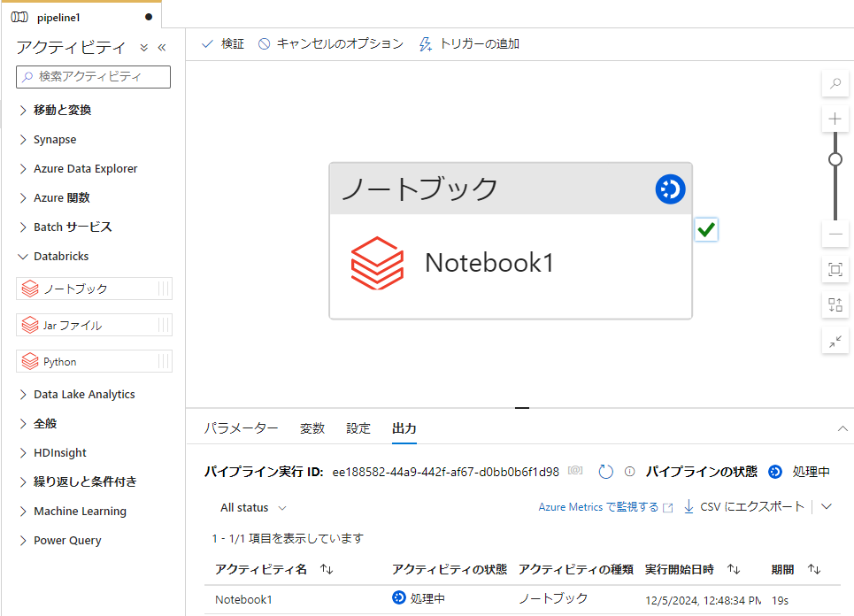Click the in-progress status icon on Notebook activity

671,189
